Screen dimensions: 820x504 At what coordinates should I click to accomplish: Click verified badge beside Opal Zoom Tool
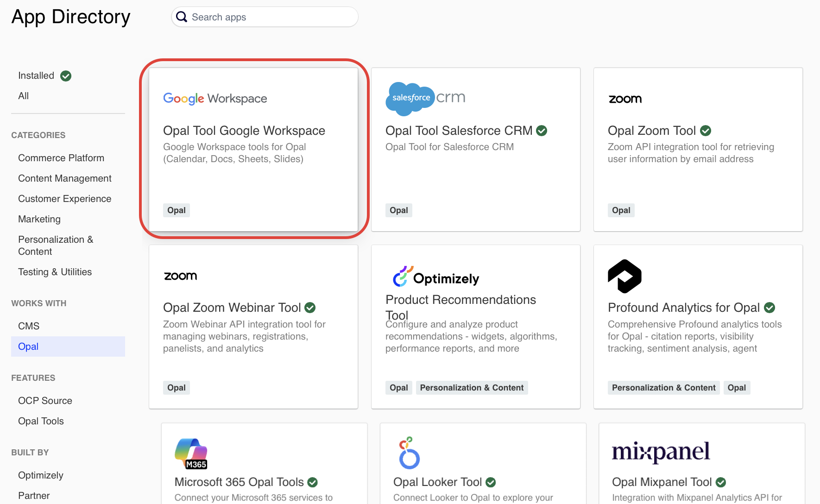tap(706, 131)
